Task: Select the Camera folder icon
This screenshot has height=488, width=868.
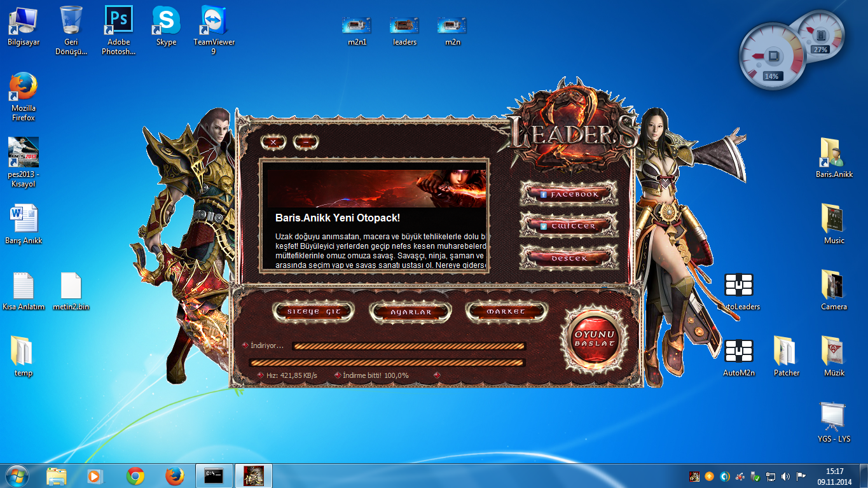Action: (x=834, y=290)
